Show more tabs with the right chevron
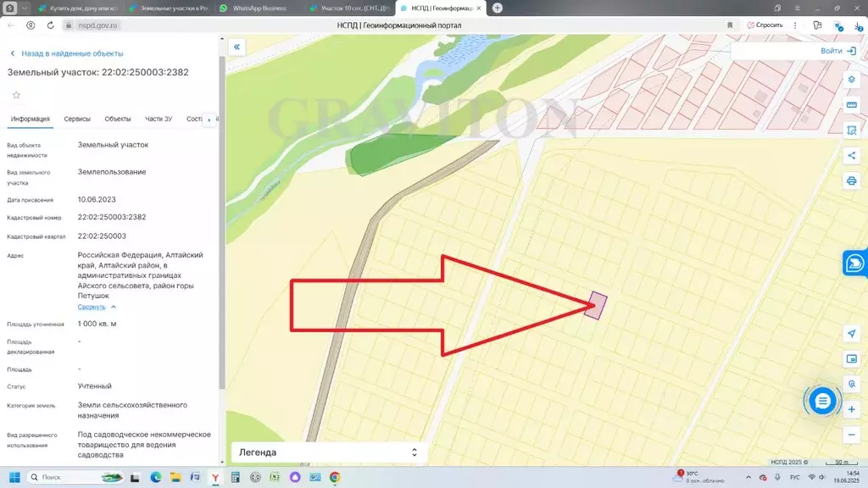This screenshot has width=868, height=488. point(209,119)
